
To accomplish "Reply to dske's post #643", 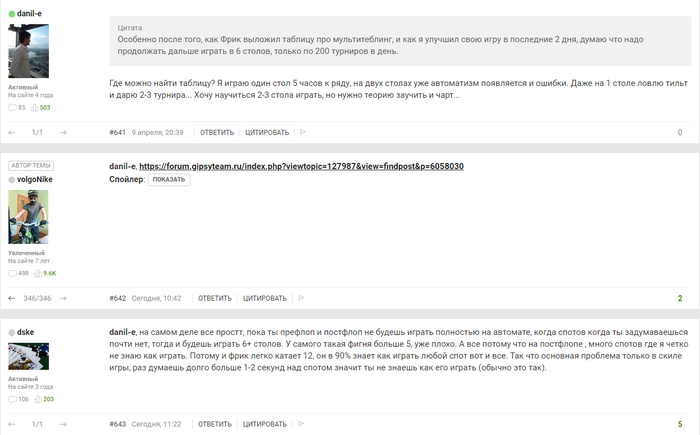I will pos(215,424).
